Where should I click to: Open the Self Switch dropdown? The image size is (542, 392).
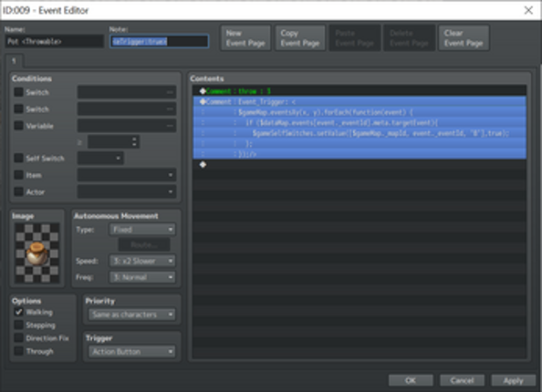click(x=100, y=159)
